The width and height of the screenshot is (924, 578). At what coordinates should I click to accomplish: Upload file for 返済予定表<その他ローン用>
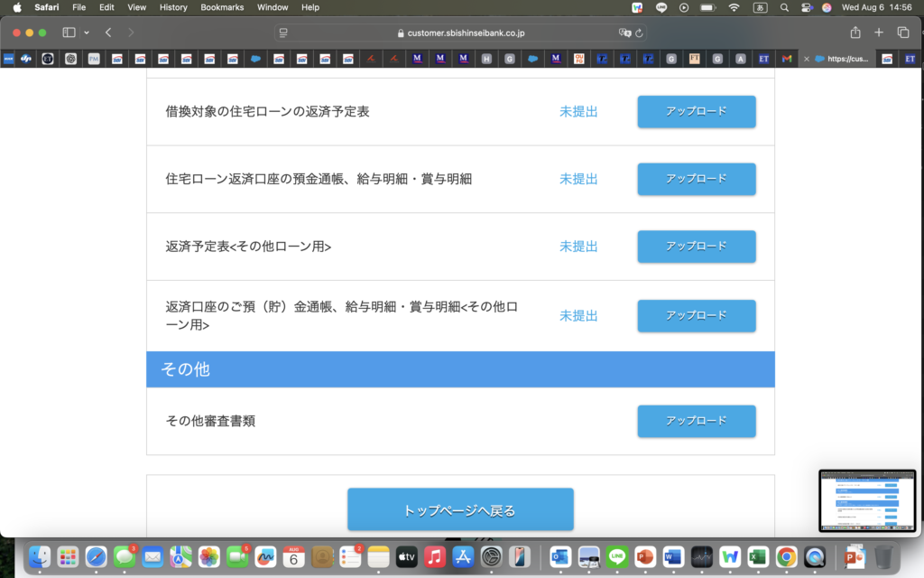pyautogui.click(x=696, y=247)
